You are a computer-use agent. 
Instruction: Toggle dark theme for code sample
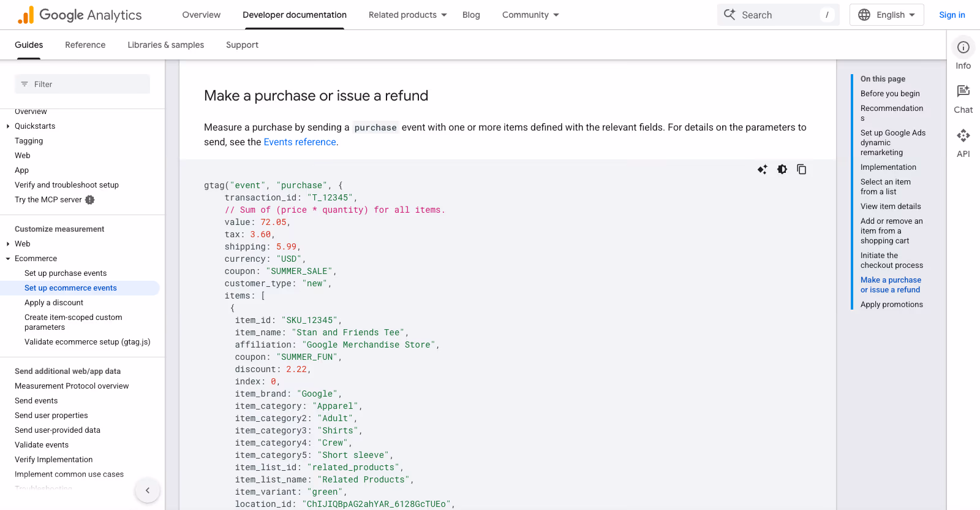click(x=782, y=169)
